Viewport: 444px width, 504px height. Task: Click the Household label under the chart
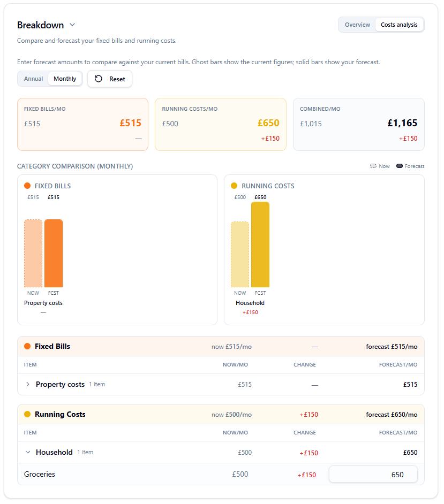coord(250,303)
